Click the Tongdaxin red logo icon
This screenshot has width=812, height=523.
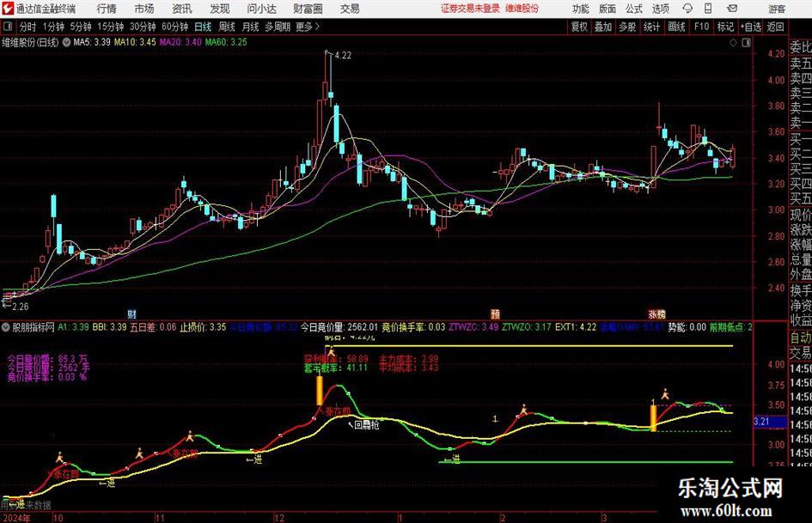tap(7, 9)
